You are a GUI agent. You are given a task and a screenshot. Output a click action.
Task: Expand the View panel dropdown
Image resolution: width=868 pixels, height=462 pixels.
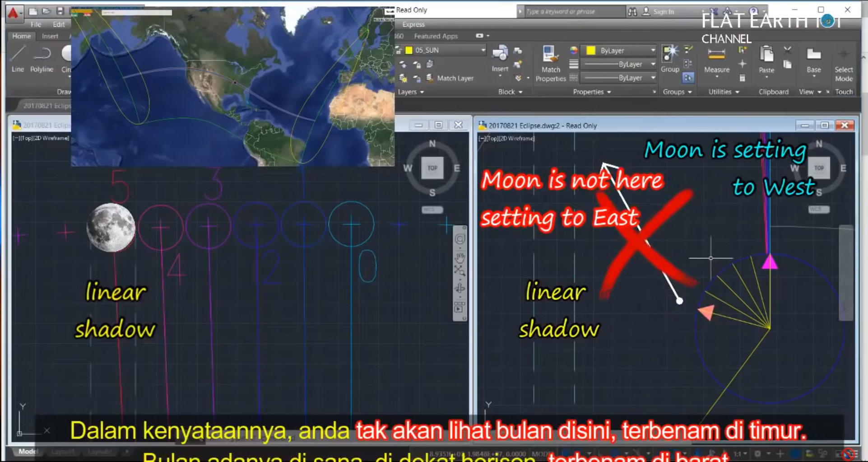(810, 92)
